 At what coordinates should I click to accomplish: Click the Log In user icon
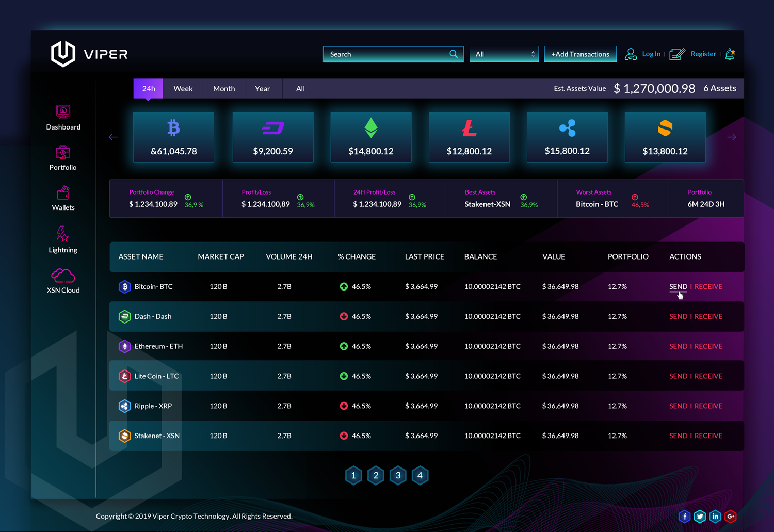coord(631,54)
